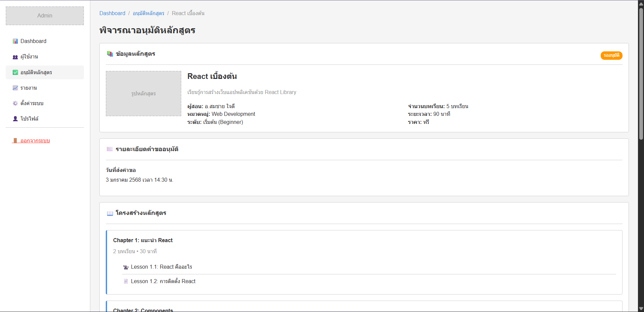Click the profile person icon beside โปรไฟล์
The height and width of the screenshot is (312, 644).
(15, 119)
